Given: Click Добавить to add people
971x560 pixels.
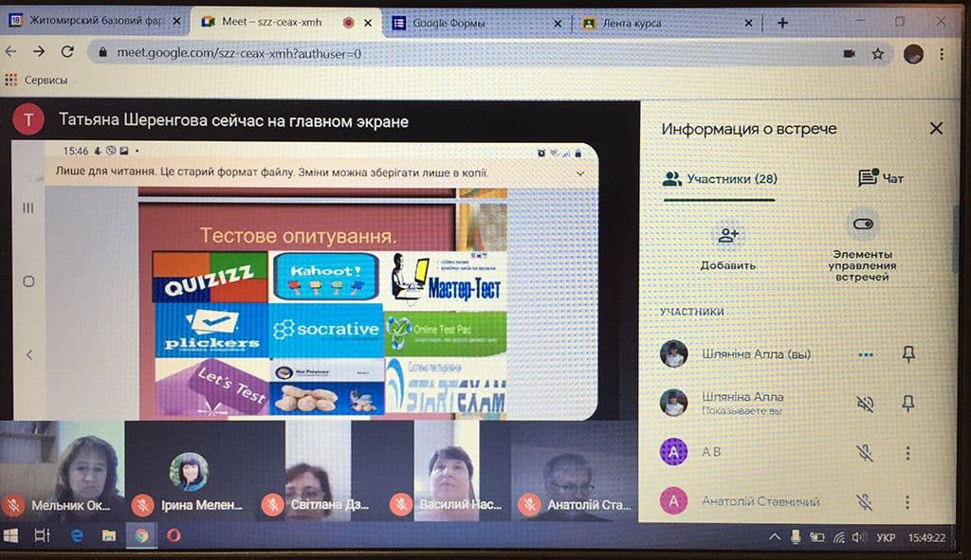Looking at the screenshot, I should (x=727, y=249).
